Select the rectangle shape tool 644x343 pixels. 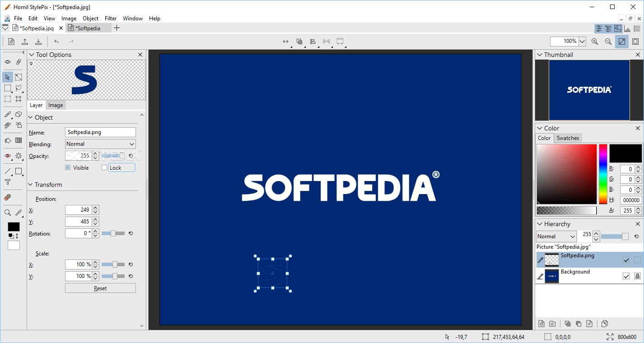(x=19, y=171)
